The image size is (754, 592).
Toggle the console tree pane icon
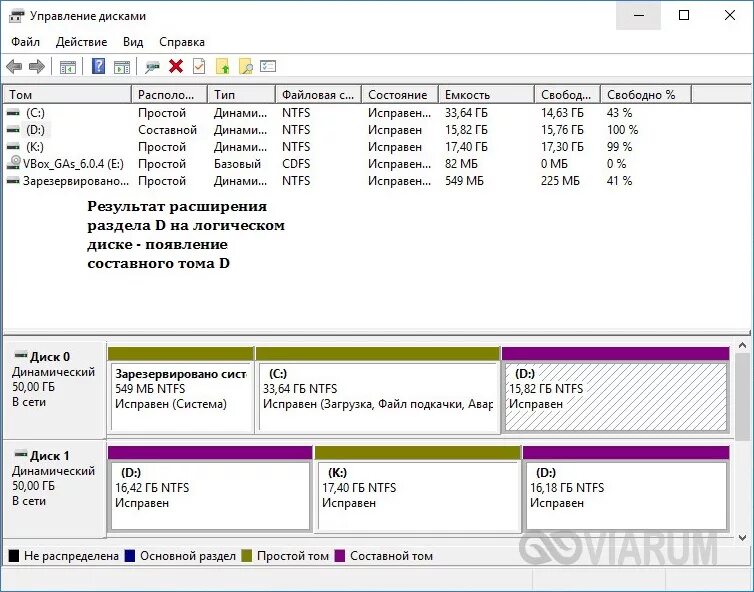pos(68,67)
